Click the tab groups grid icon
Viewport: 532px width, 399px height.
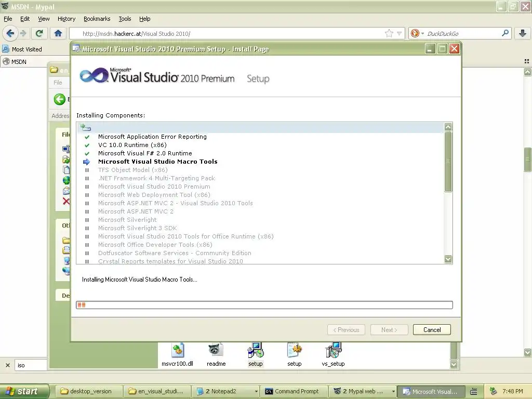point(527,61)
